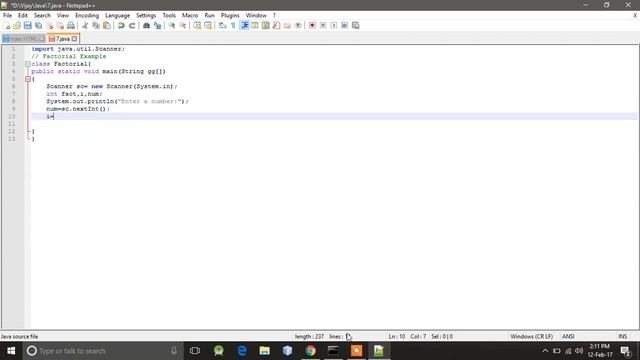
Task: Open the Settings menu
Action: [x=146, y=15]
